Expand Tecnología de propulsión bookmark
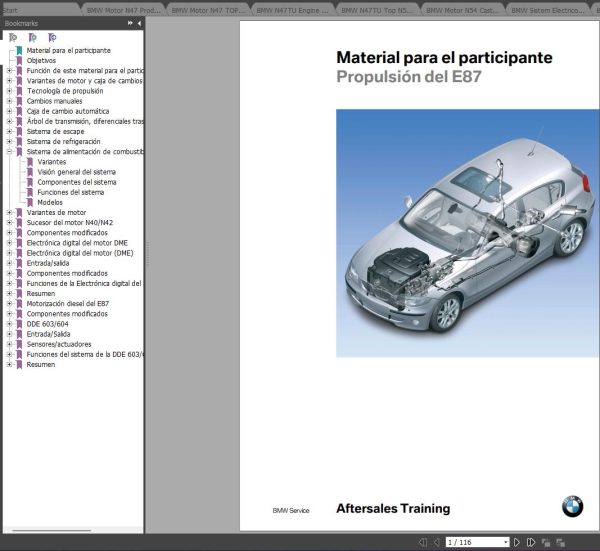 tap(10, 91)
